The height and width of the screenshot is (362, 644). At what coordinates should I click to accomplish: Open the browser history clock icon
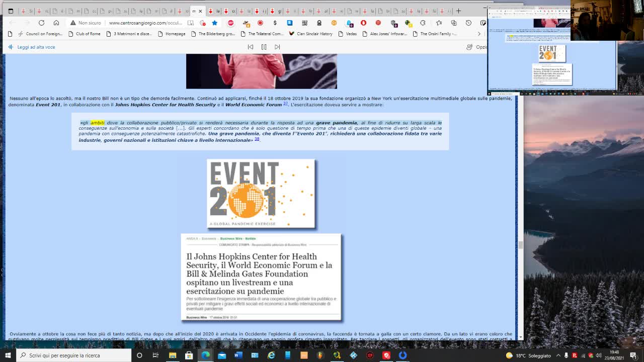(x=468, y=23)
